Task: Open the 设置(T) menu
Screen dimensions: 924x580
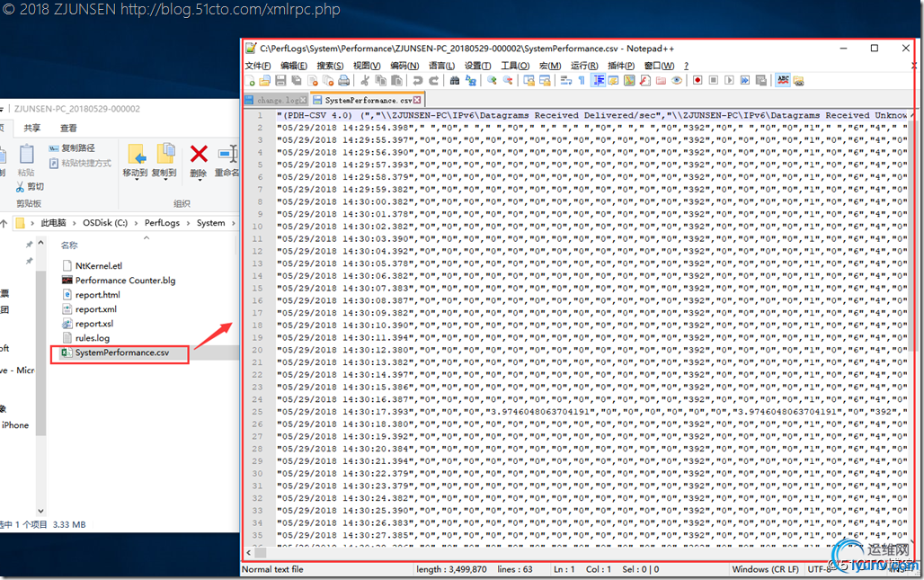Action: (477, 66)
